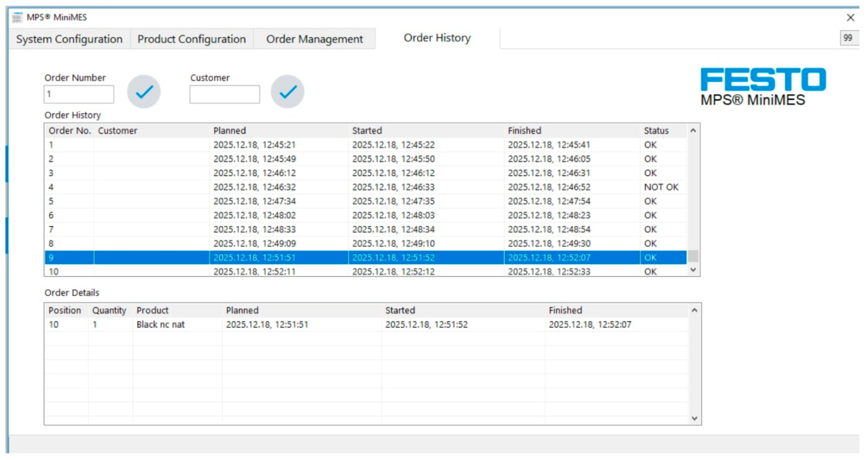This screenshot has height=460, width=868.
Task: Select the Order History tab
Action: click(437, 38)
